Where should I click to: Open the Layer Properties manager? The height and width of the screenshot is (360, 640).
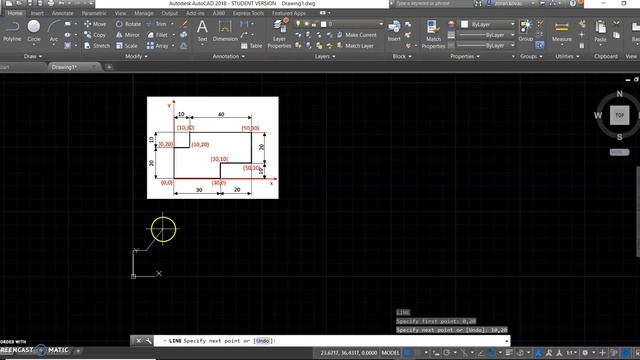[279, 33]
